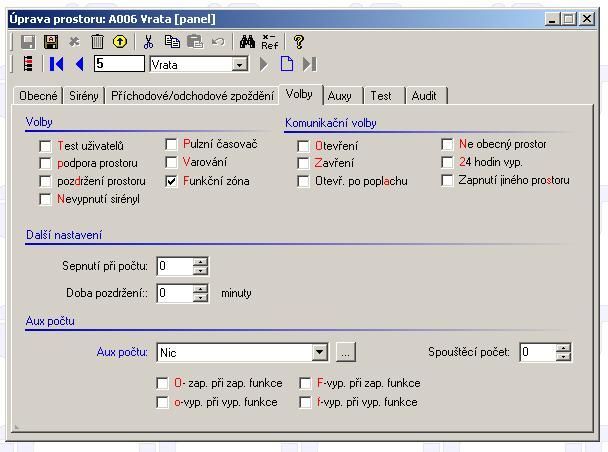Expand the Aux počtu dropdown

(x=319, y=352)
